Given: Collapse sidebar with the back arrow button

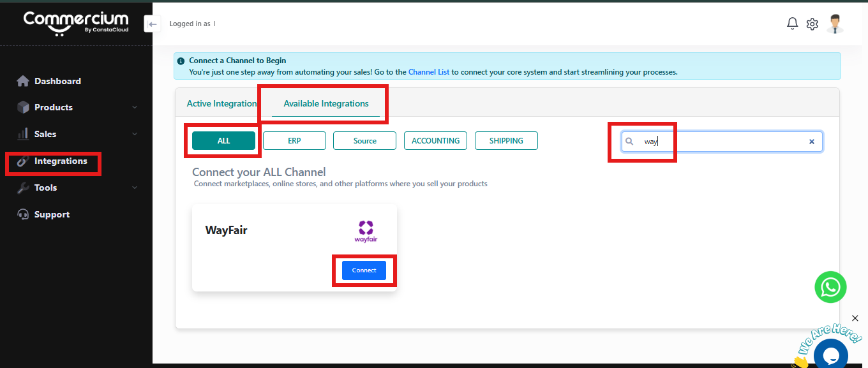Looking at the screenshot, I should (152, 24).
